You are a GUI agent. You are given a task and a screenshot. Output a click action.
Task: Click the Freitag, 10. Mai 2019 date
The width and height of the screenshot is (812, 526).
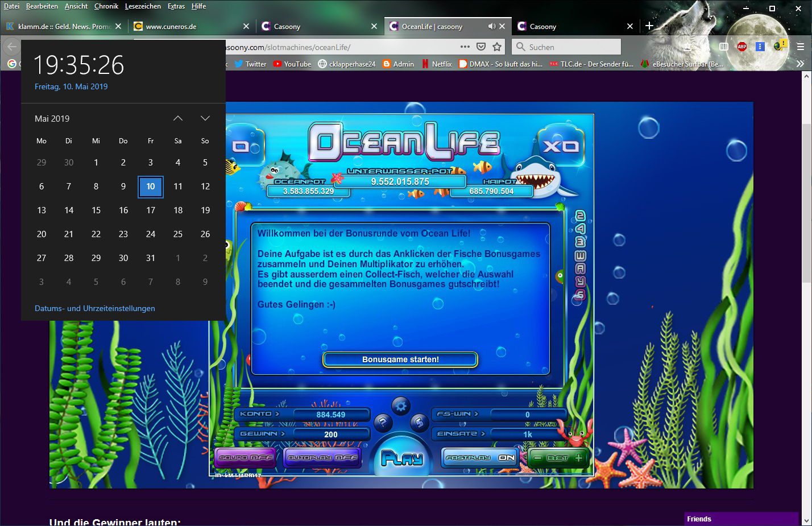[x=71, y=86]
